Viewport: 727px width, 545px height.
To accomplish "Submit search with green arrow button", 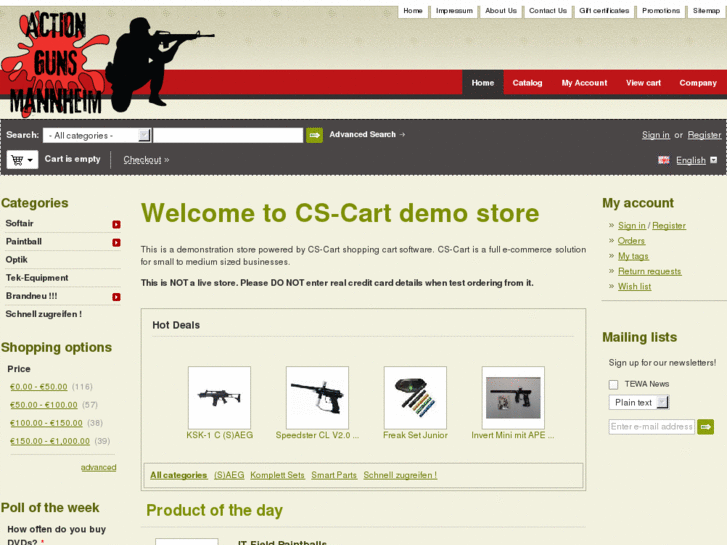I will pyautogui.click(x=314, y=135).
